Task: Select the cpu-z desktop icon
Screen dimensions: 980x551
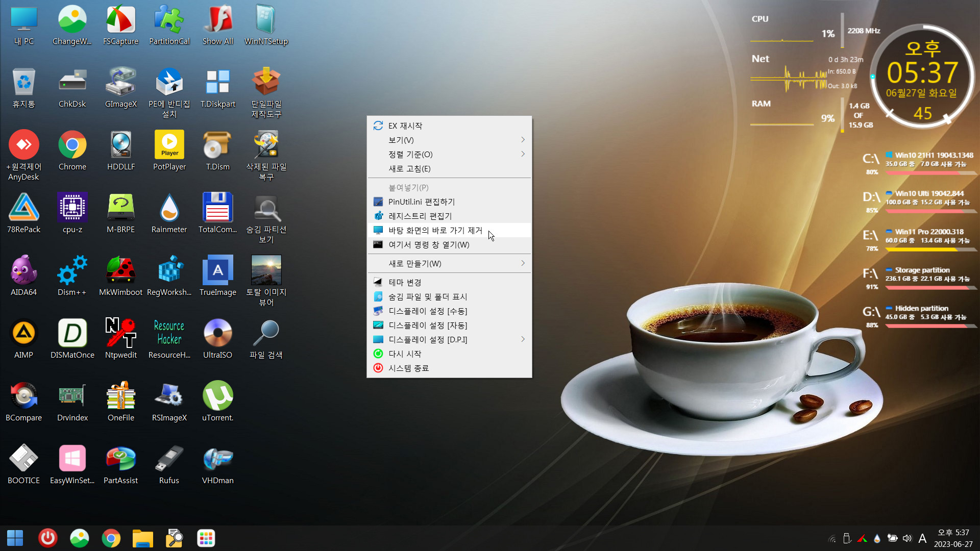Action: pos(72,214)
